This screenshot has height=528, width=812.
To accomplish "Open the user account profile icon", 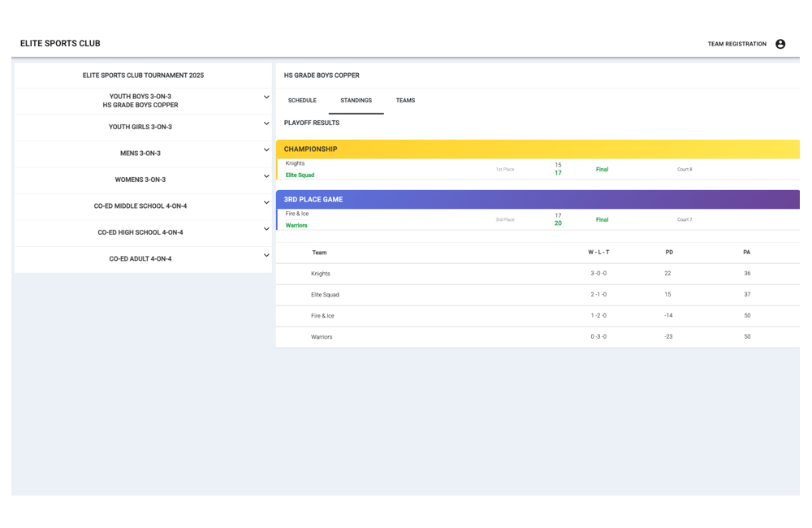I will click(x=780, y=44).
